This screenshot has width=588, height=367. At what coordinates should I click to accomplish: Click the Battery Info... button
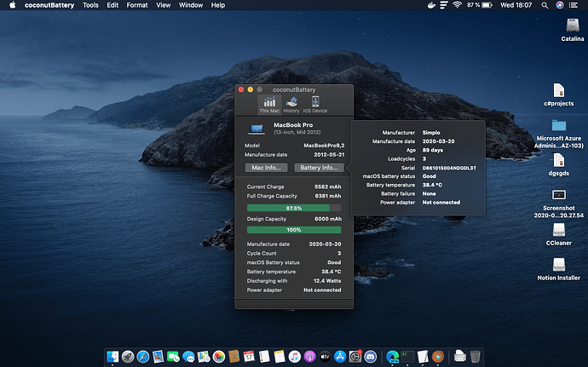(x=319, y=168)
